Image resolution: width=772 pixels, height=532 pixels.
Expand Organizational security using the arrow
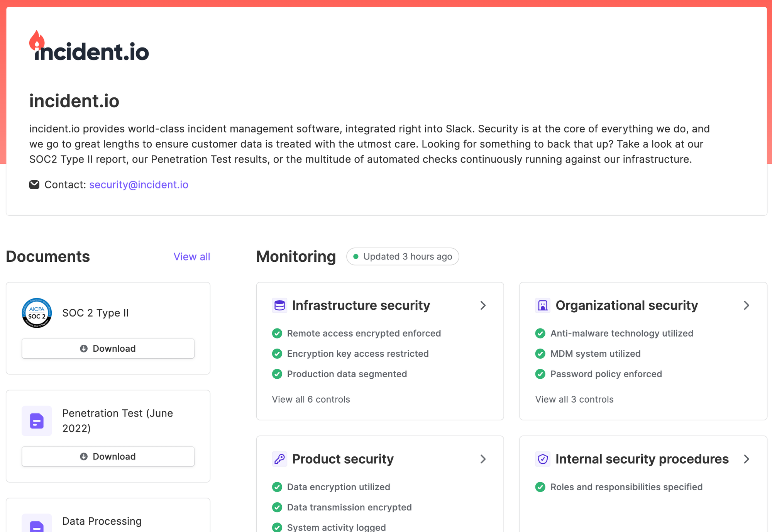(746, 305)
